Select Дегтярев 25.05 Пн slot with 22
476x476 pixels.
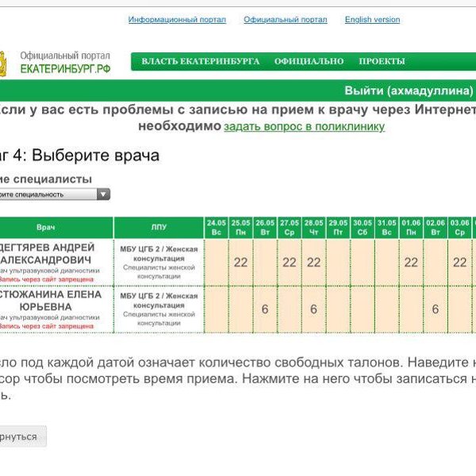240,263
